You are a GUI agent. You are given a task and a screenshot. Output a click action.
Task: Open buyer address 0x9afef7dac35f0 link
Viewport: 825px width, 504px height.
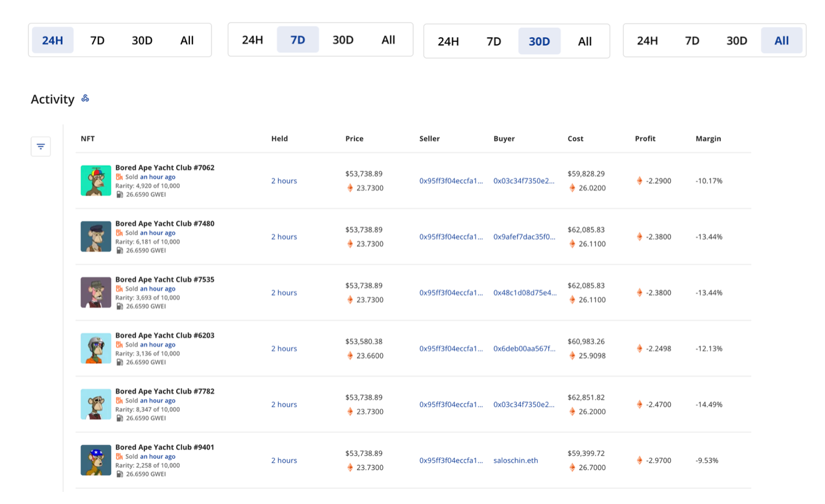(524, 237)
